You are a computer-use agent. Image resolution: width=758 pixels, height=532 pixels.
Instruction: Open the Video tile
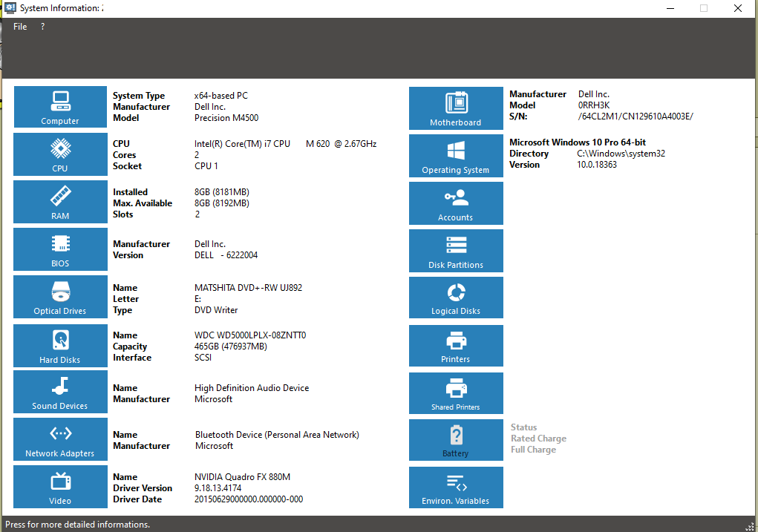(60, 487)
